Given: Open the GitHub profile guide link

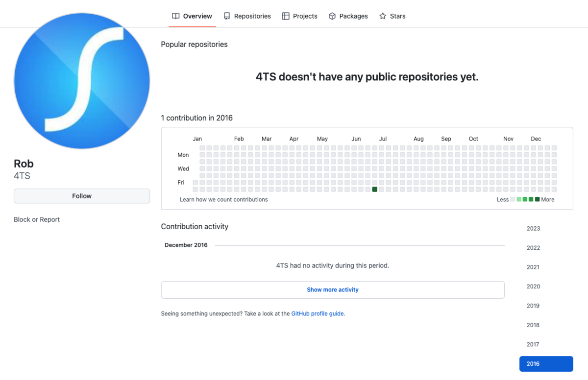Looking at the screenshot, I should (x=317, y=313).
